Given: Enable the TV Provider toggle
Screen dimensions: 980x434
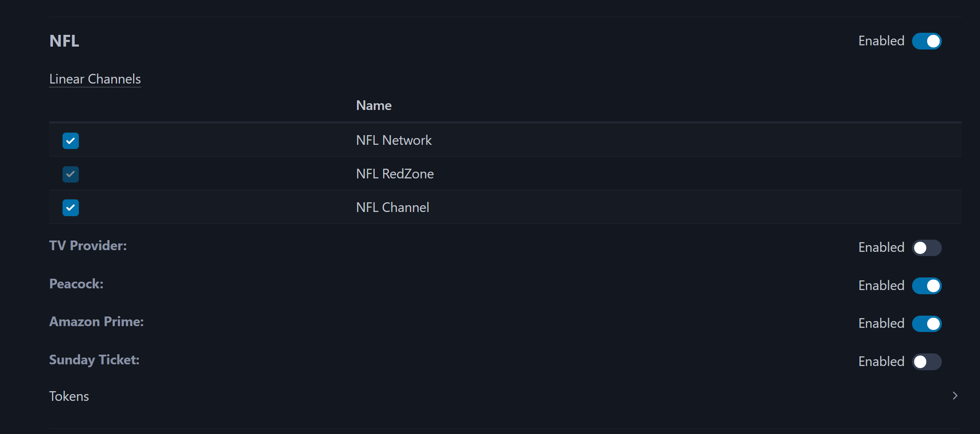Looking at the screenshot, I should 926,248.
